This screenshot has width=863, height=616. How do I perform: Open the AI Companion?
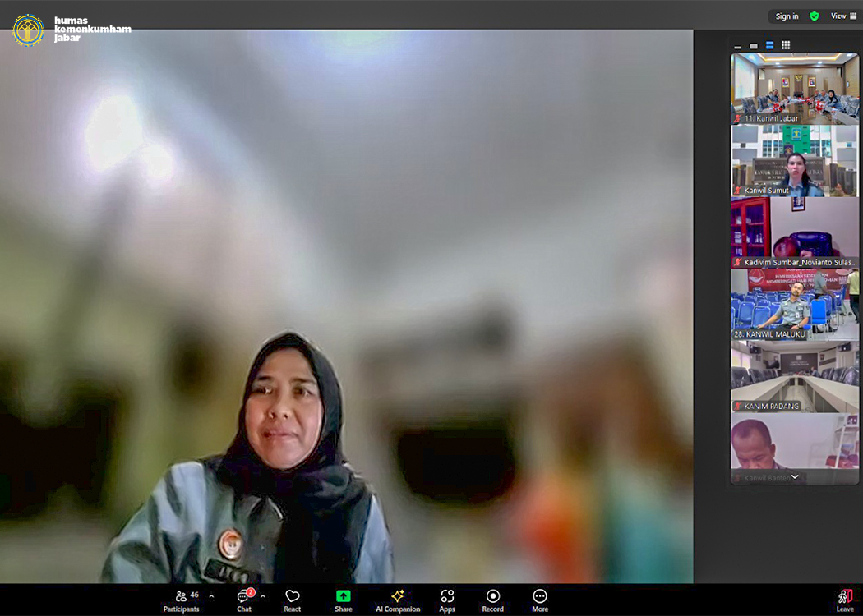click(x=398, y=600)
